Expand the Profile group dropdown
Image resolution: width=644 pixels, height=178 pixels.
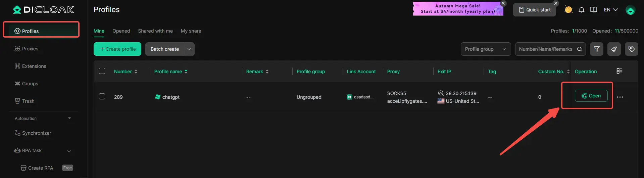(485, 49)
